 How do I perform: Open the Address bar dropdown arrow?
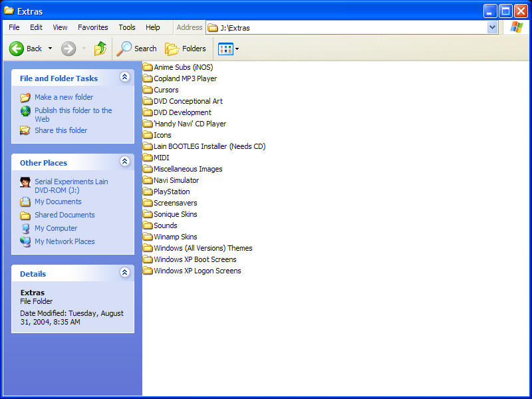pos(492,27)
